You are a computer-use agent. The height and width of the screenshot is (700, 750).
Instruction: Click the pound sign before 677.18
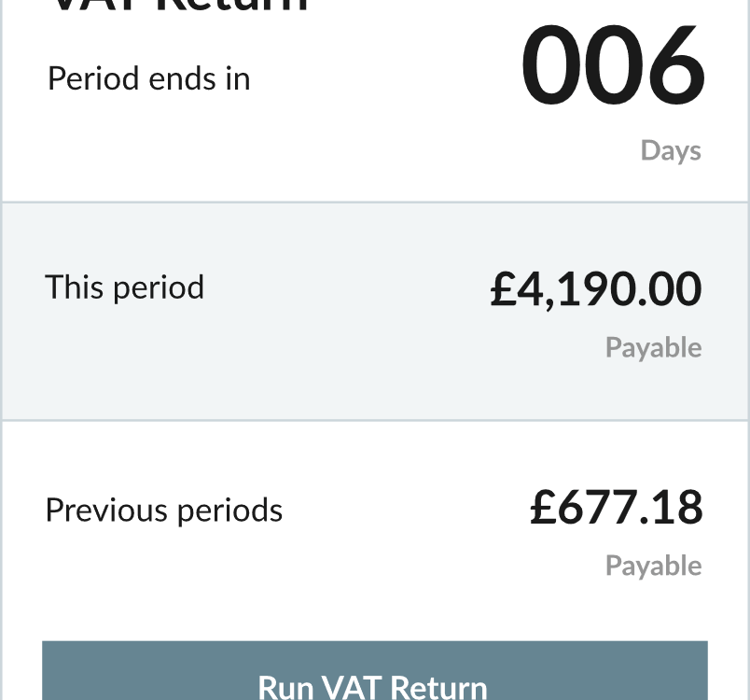pyautogui.click(x=543, y=507)
